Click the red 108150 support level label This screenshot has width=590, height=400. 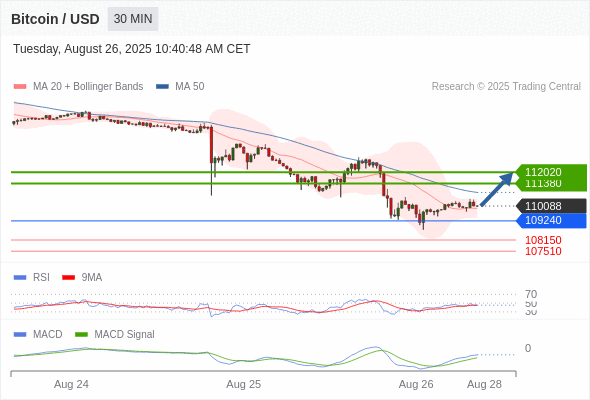coord(543,240)
